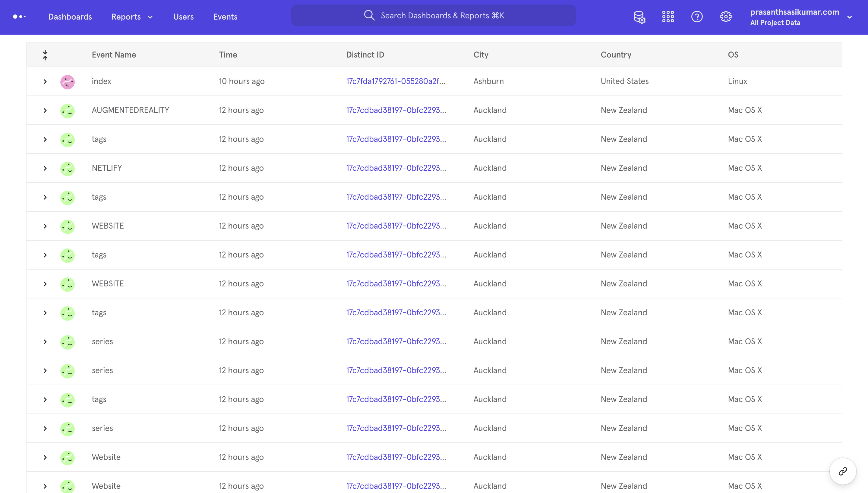Image resolution: width=868 pixels, height=493 pixels.
Task: Open Distinct ID link for index event
Action: [x=396, y=81]
